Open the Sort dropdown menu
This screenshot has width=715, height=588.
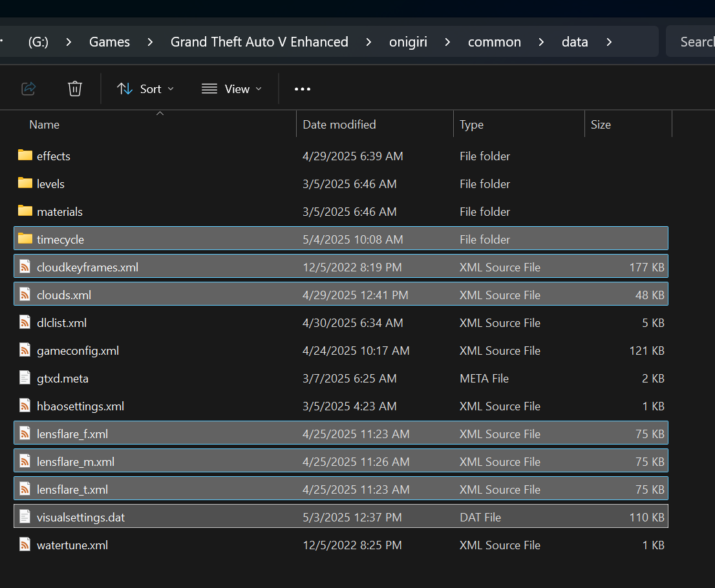(145, 89)
